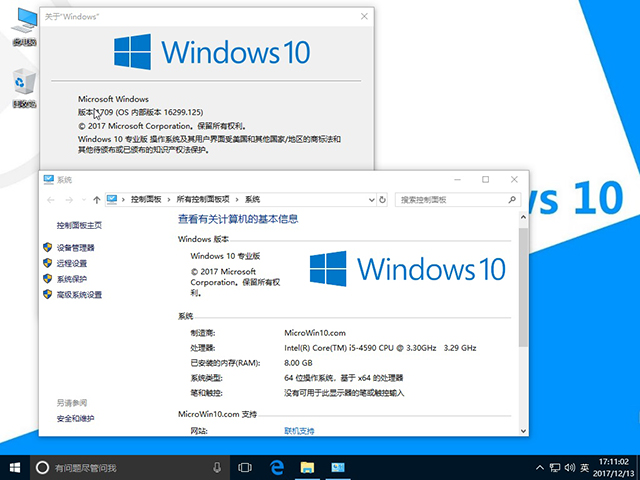Click the scroll down arrow in System window
Viewport: 640px width, 480px height.
click(x=523, y=431)
